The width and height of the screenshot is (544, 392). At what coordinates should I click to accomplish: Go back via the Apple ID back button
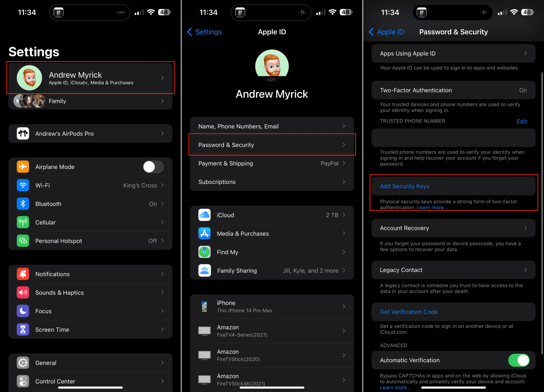[x=386, y=32]
